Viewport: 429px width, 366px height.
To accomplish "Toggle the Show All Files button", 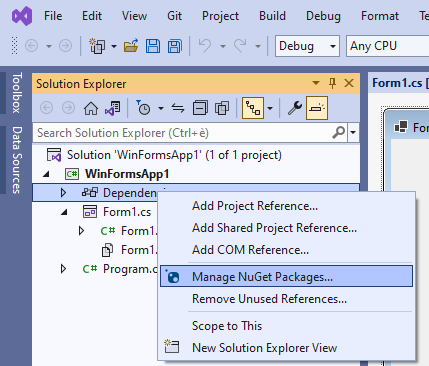I will pos(222,108).
